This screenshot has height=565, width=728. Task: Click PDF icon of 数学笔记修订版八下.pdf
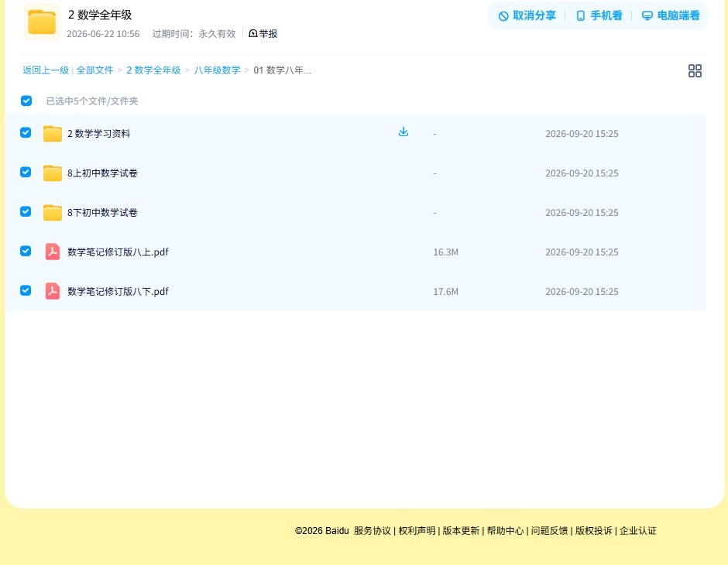[x=53, y=291]
